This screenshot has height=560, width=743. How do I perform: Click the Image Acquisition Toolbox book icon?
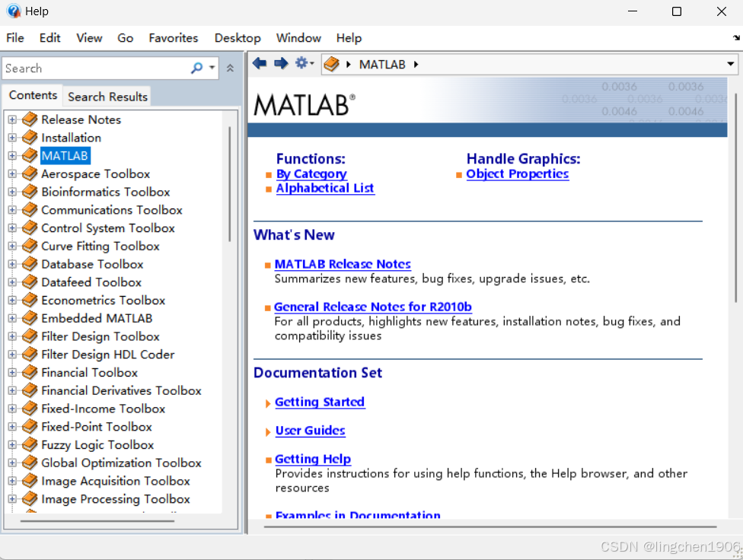(30, 480)
